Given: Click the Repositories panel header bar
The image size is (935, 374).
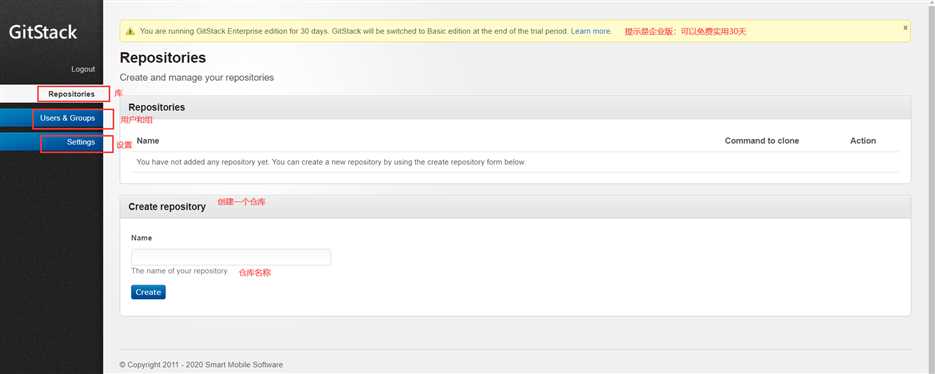Looking at the screenshot, I should tap(515, 107).
